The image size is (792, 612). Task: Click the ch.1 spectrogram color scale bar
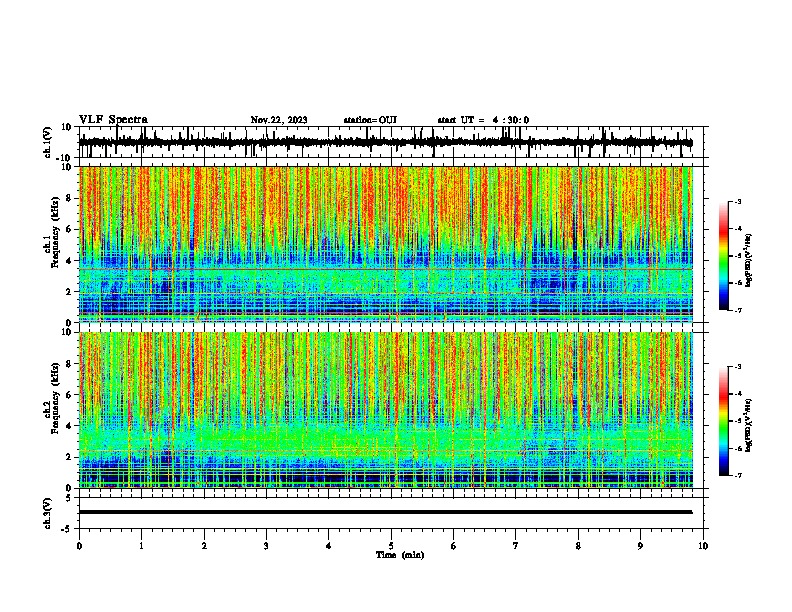coord(723,256)
